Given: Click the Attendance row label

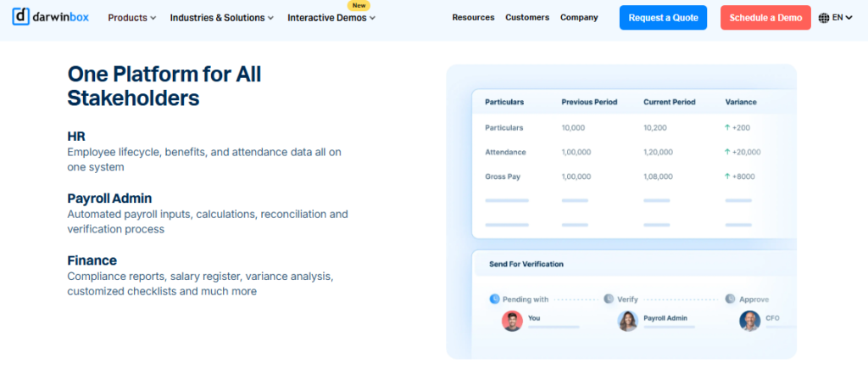Looking at the screenshot, I should point(505,152).
